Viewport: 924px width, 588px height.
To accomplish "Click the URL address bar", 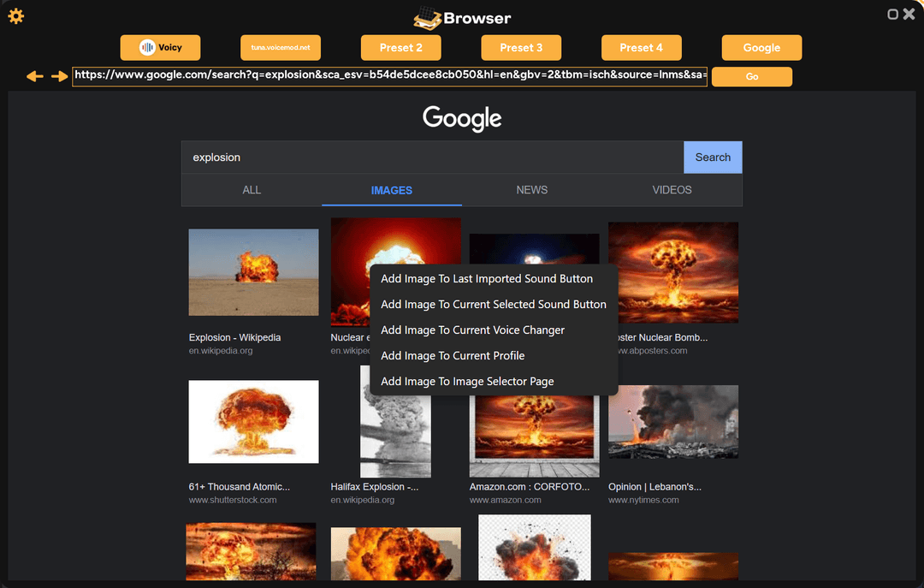I will click(389, 75).
